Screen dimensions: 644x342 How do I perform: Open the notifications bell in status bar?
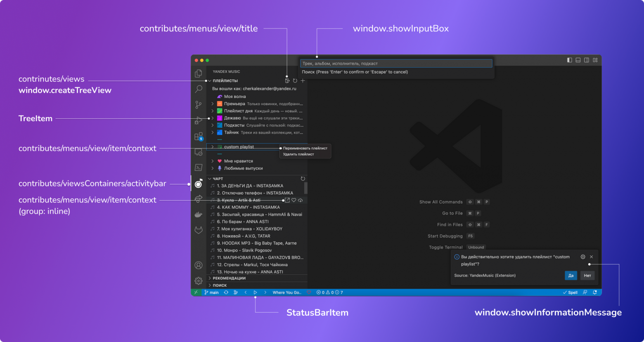click(x=595, y=292)
